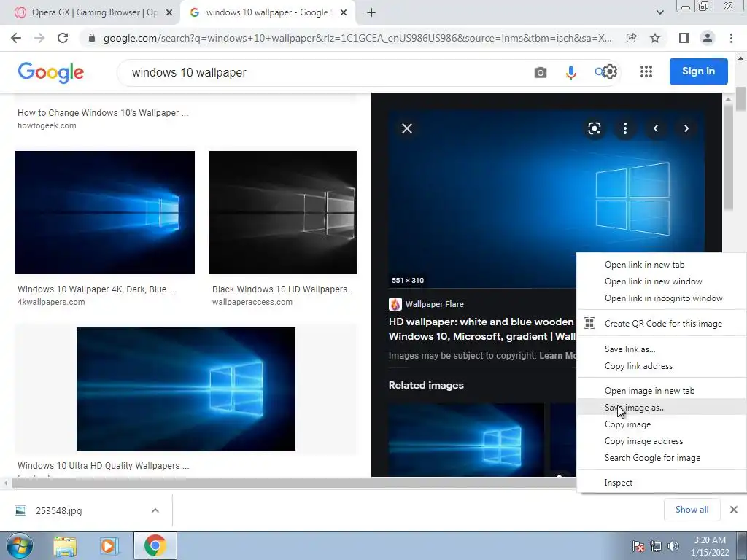Viewport: 747px width, 560px height.
Task: Show next image in preview
Action: click(x=686, y=128)
